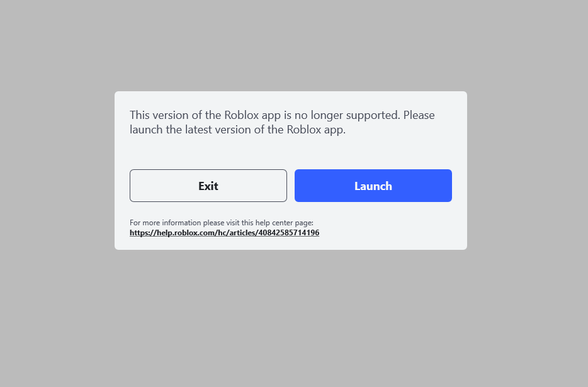Image resolution: width=588 pixels, height=387 pixels.
Task: Dismiss the dialog using Exit
Action: point(208,186)
